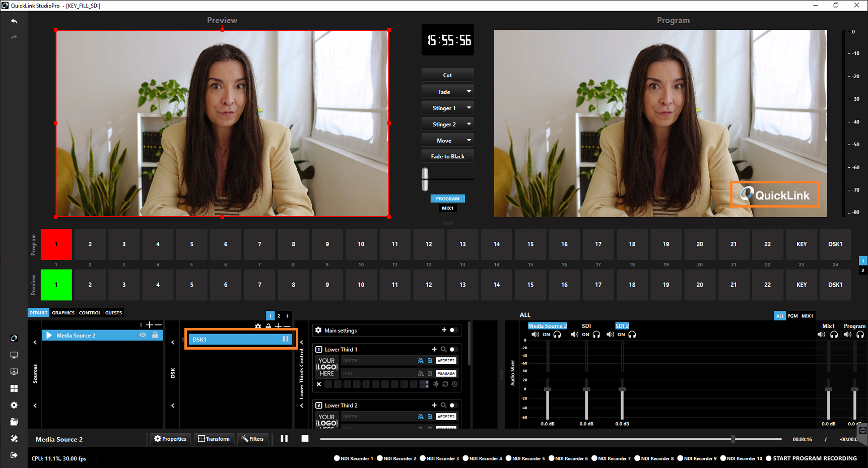Switch to the GRAPHICS tab
The height and width of the screenshot is (468, 868).
(x=63, y=313)
